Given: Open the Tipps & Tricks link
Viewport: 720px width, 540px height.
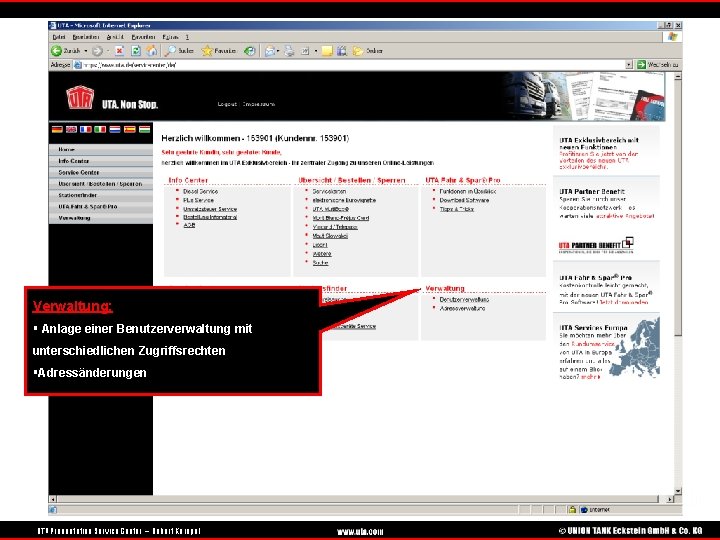Looking at the screenshot, I should (x=456, y=209).
